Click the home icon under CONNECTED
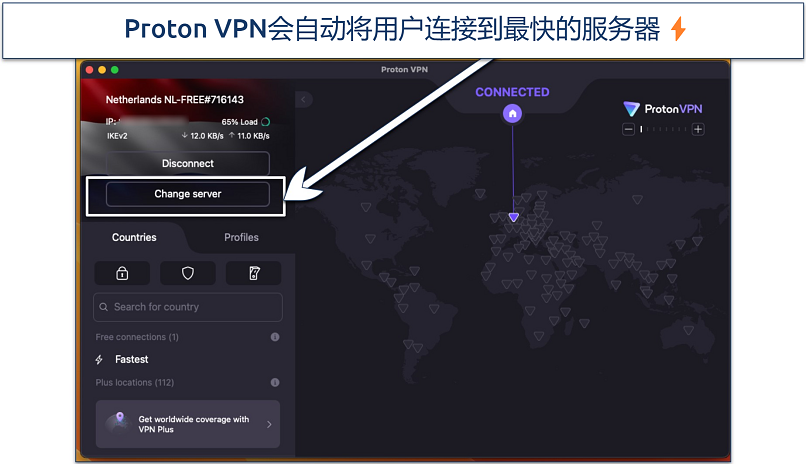 [x=512, y=114]
